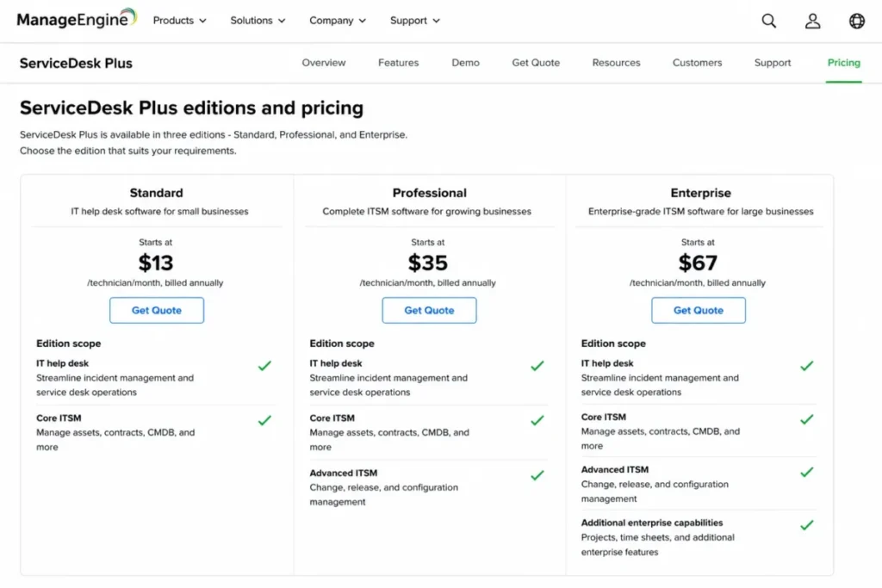
Task: Click Get Quote for Professional edition
Action: coord(429,310)
